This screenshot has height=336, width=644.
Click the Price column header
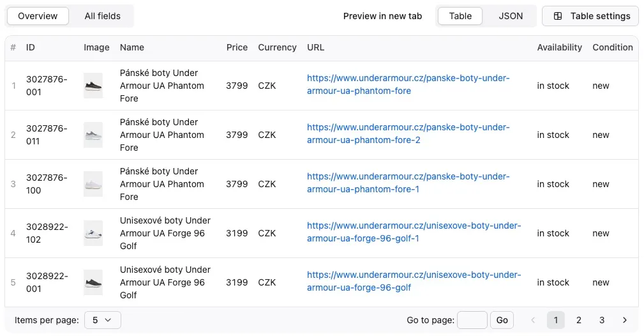coord(237,47)
